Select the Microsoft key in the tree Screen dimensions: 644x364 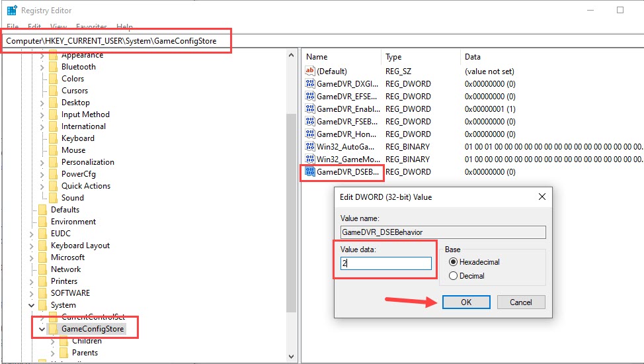click(x=67, y=257)
